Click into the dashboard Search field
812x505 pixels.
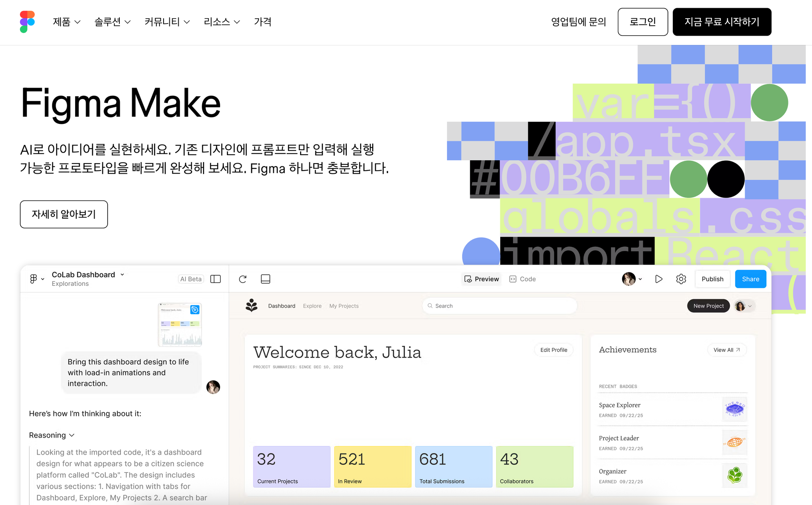pyautogui.click(x=500, y=306)
